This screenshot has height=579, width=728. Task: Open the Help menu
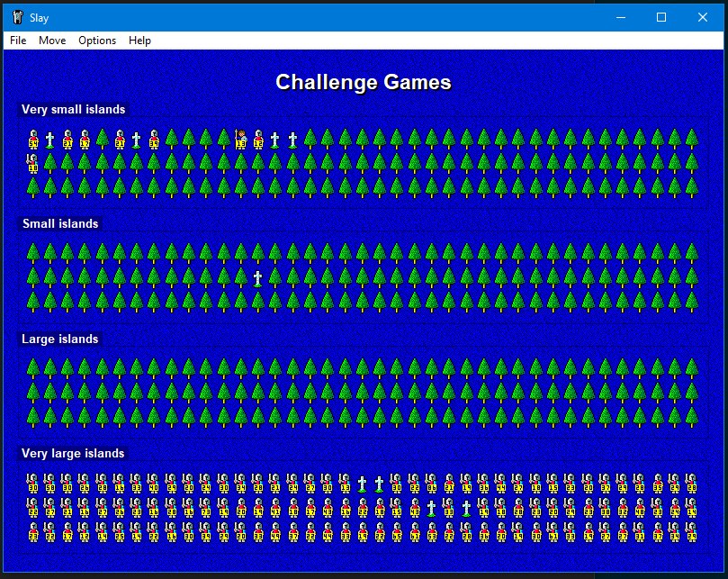(x=139, y=41)
